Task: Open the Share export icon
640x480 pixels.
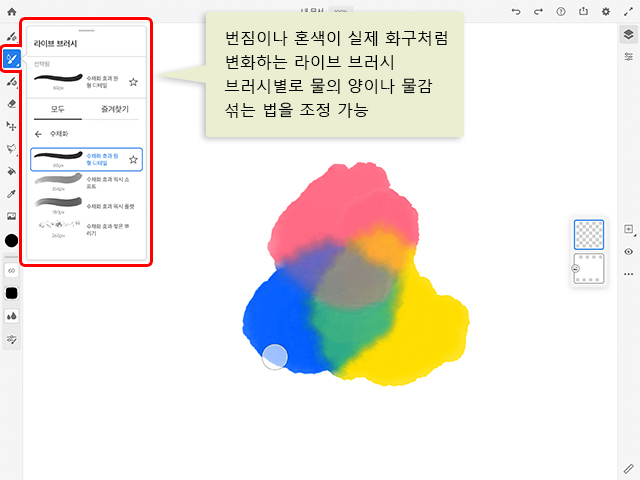Action: point(583,11)
